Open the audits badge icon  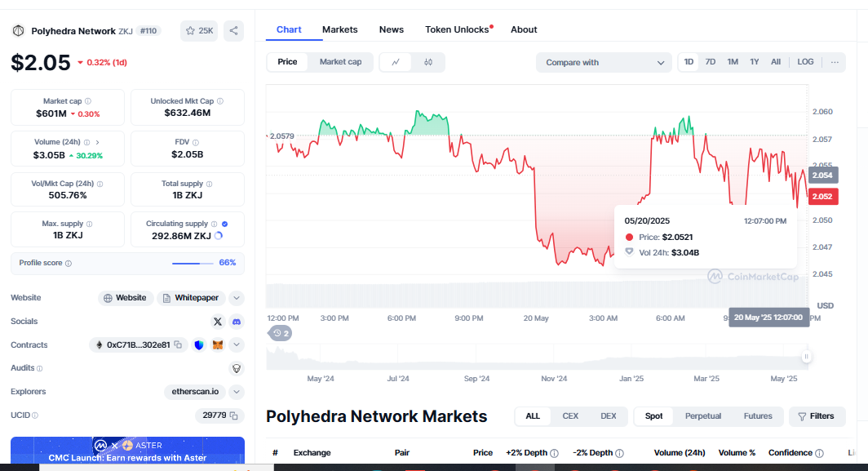[237, 368]
